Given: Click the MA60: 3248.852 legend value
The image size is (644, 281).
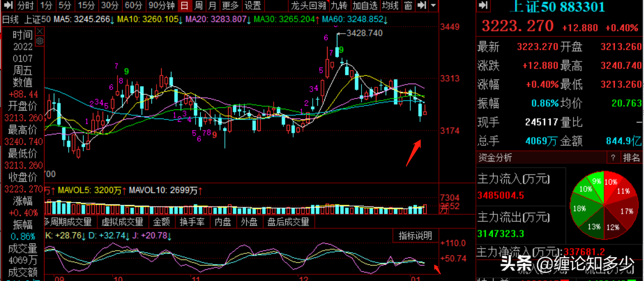Looking at the screenshot, I should (x=353, y=20).
